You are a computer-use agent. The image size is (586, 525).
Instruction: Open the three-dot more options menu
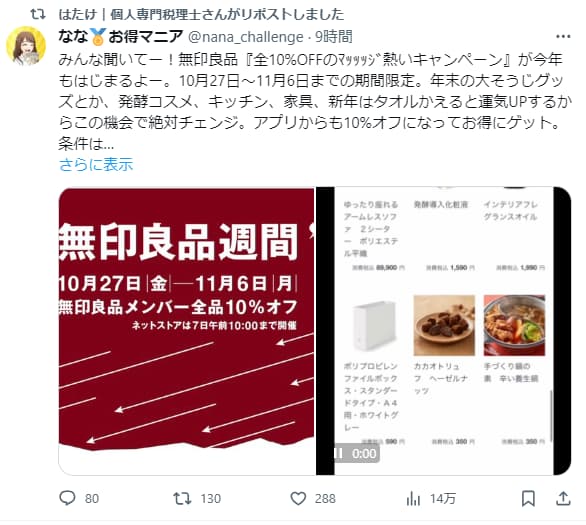pyautogui.click(x=563, y=37)
